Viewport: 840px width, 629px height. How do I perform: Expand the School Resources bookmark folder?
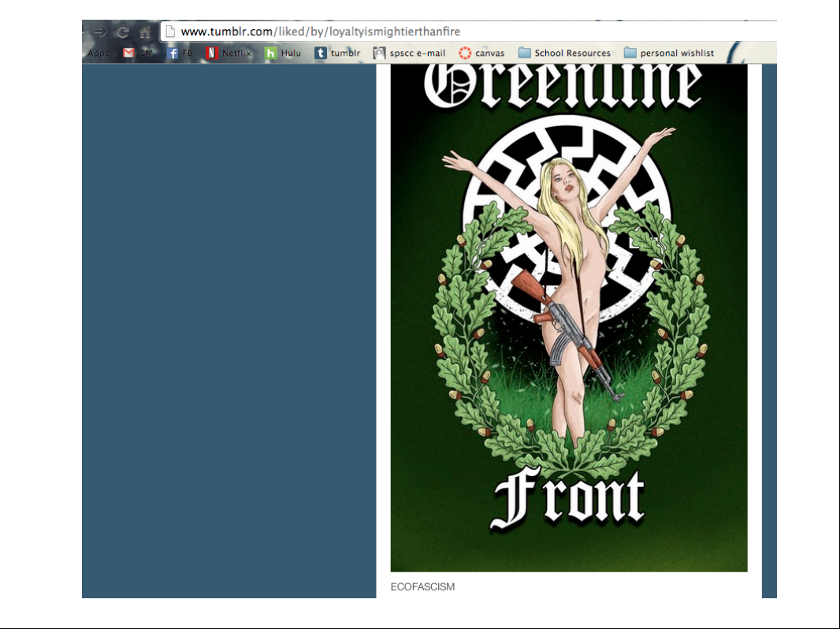[565, 53]
